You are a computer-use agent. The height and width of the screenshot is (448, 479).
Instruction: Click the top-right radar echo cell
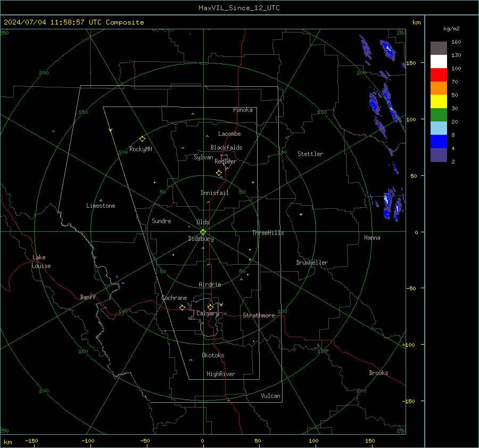click(387, 50)
